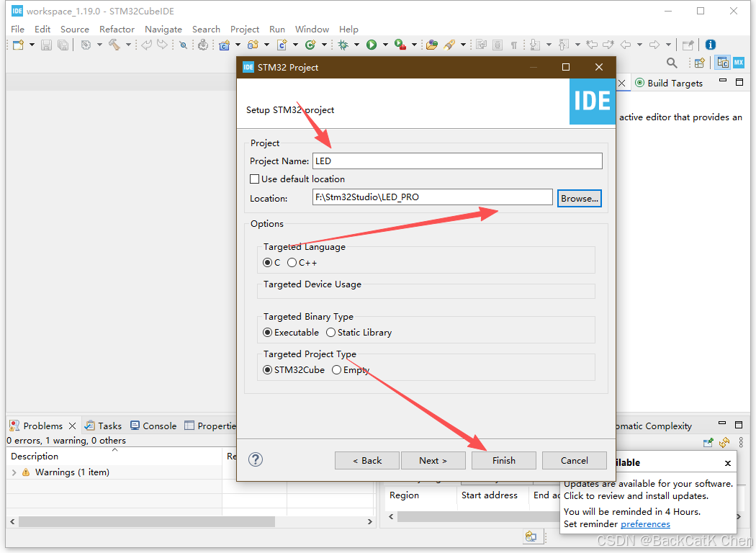The height and width of the screenshot is (553, 756).
Task: Select the STM32Cube project type
Action: click(x=267, y=370)
